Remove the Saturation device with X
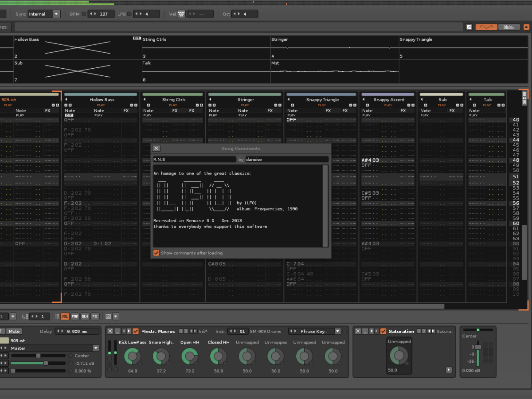 coord(358,331)
